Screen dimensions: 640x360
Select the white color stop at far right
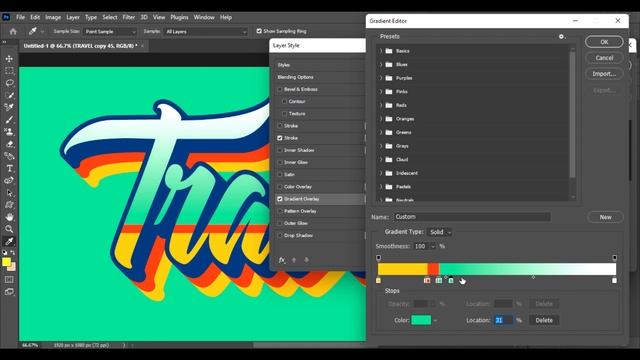pos(614,280)
